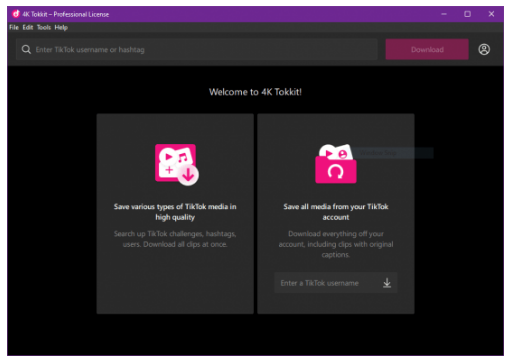Minimize the 4K Tokkit window
The width and height of the screenshot is (513, 363).
[x=444, y=14]
